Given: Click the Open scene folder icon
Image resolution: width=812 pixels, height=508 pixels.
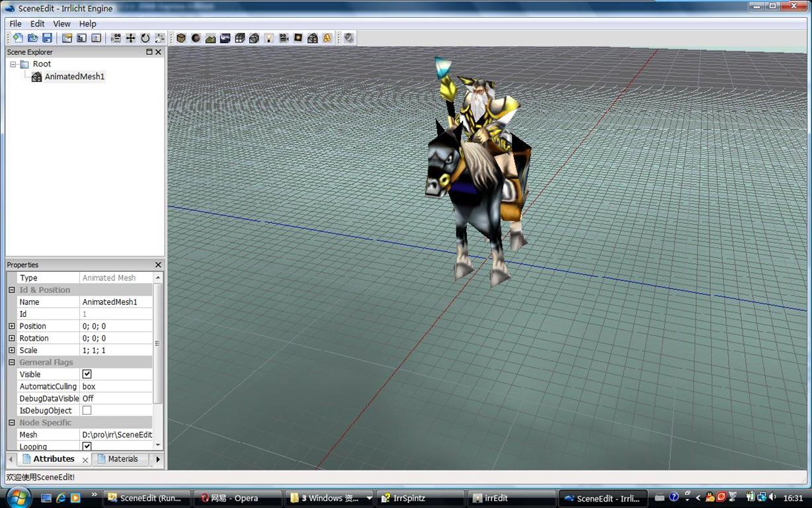Looking at the screenshot, I should coord(32,38).
